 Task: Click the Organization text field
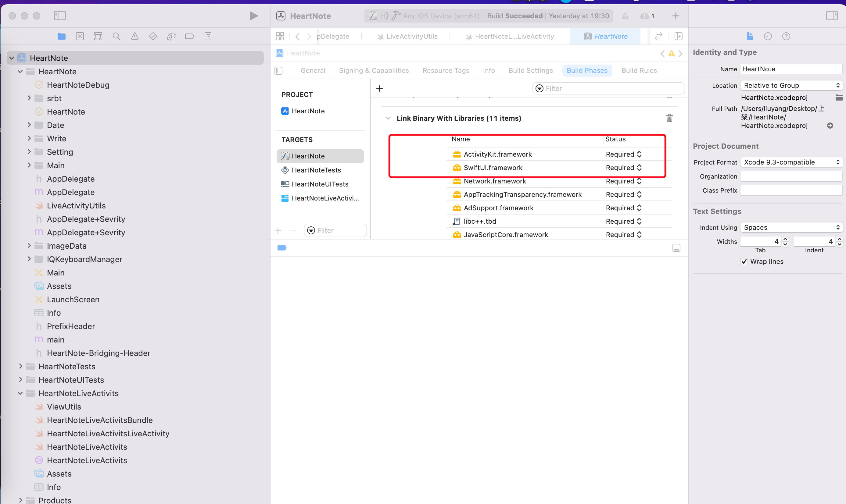(791, 176)
